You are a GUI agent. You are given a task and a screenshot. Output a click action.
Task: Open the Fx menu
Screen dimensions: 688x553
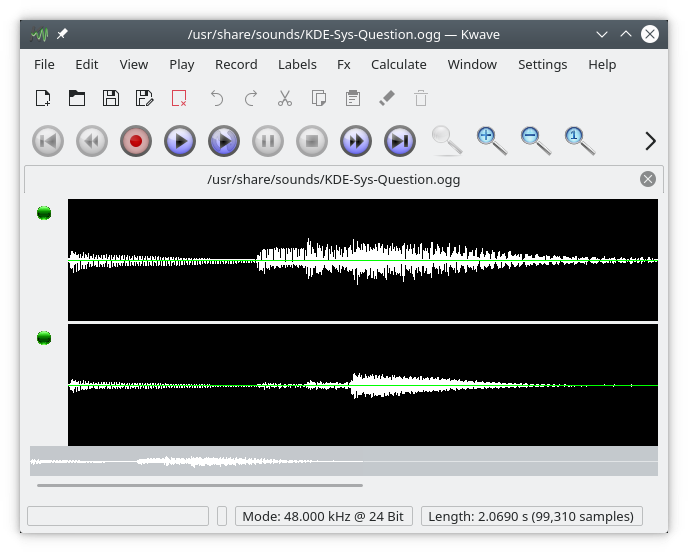343,64
